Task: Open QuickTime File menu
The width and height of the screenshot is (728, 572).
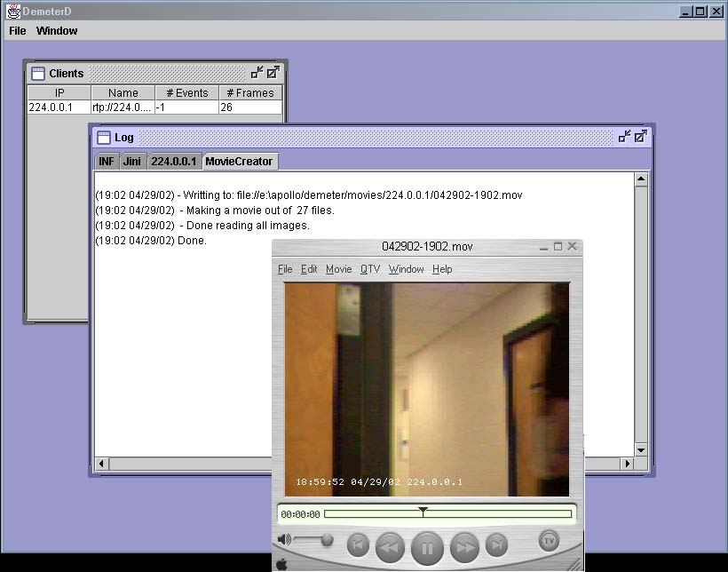Action: pyautogui.click(x=285, y=269)
